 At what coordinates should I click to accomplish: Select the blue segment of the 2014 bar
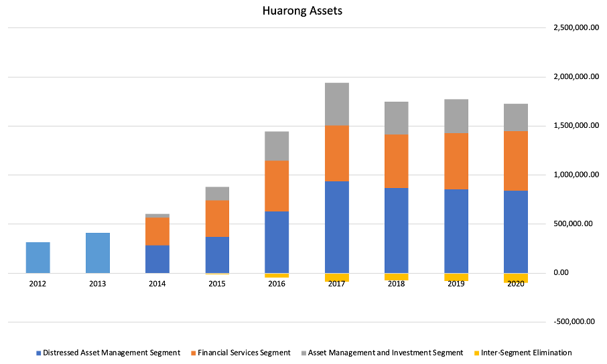(157, 259)
